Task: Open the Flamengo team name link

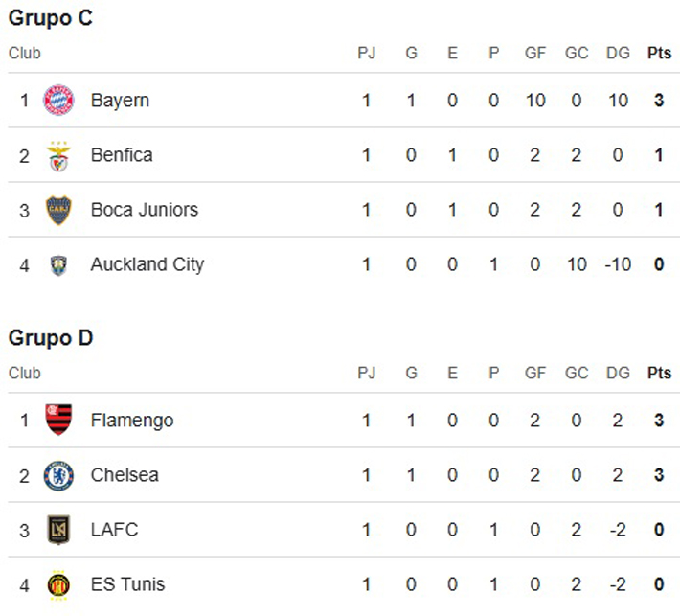Action: click(x=132, y=421)
